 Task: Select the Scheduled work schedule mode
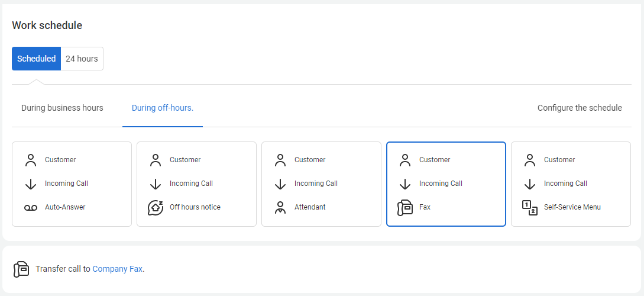(x=36, y=59)
